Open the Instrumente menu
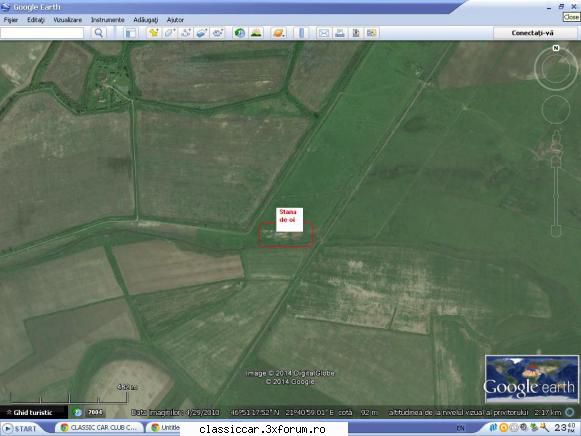The width and height of the screenshot is (581, 436). pyautogui.click(x=107, y=20)
